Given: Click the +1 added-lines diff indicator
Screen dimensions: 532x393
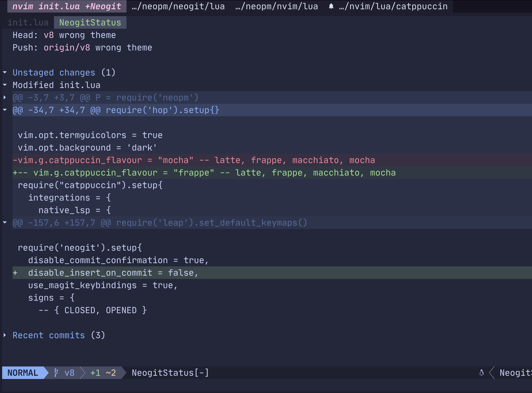Looking at the screenshot, I should pos(95,373).
